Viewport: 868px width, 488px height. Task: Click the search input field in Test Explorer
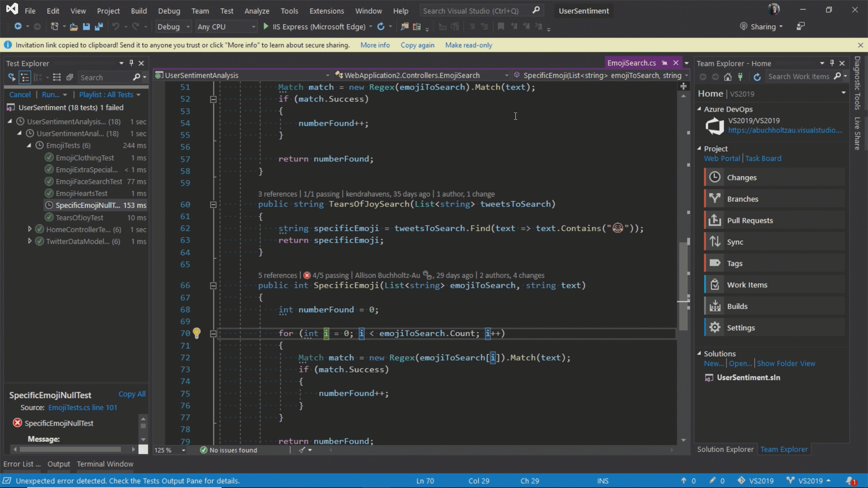[104, 77]
